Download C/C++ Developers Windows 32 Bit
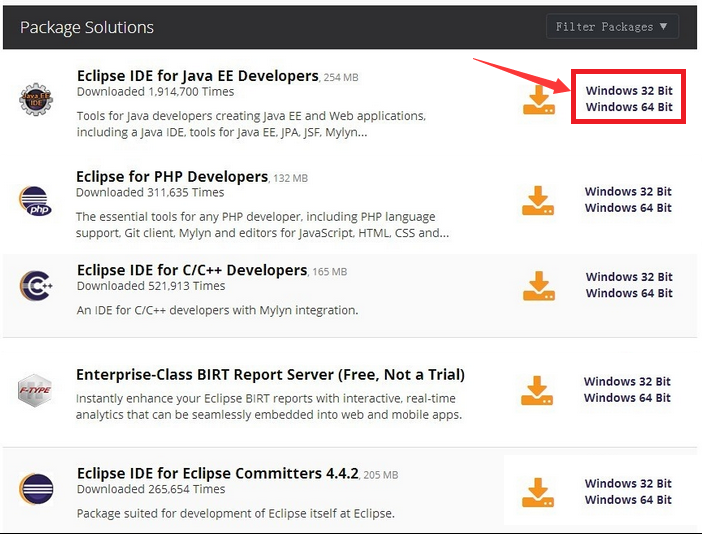This screenshot has height=534, width=702. 629,277
